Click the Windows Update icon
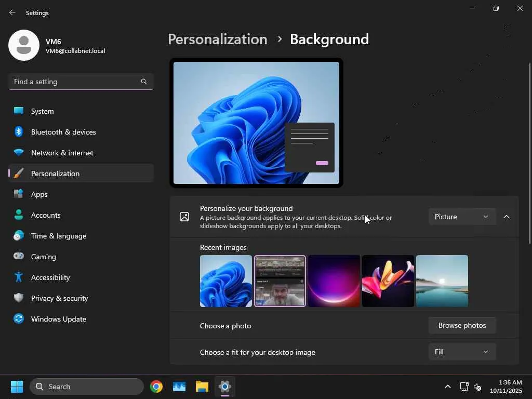 [19, 319]
